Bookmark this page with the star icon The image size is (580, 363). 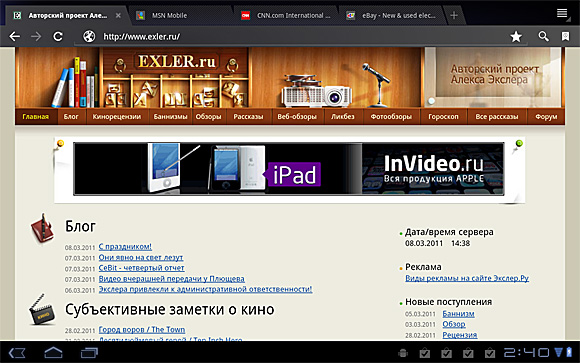pyautogui.click(x=516, y=36)
